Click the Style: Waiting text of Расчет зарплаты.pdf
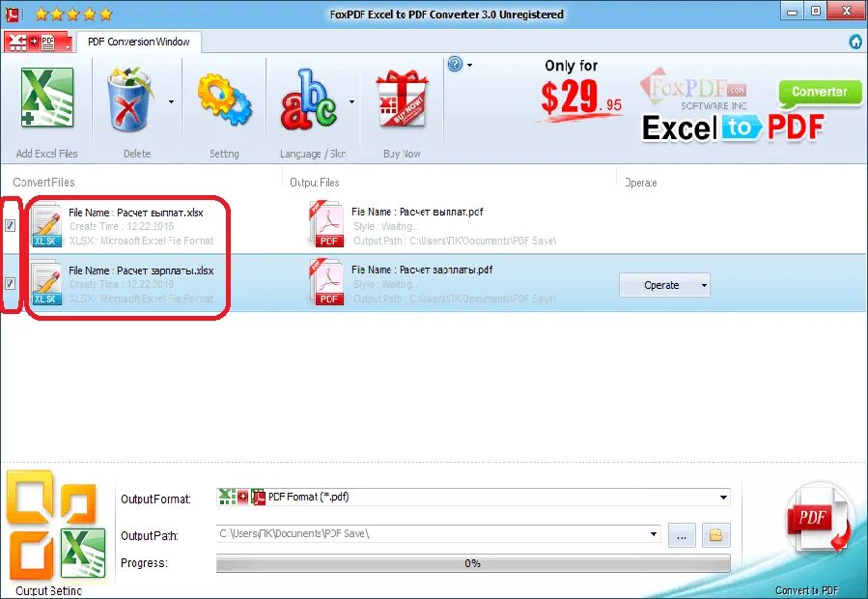The image size is (868, 599). (x=385, y=284)
